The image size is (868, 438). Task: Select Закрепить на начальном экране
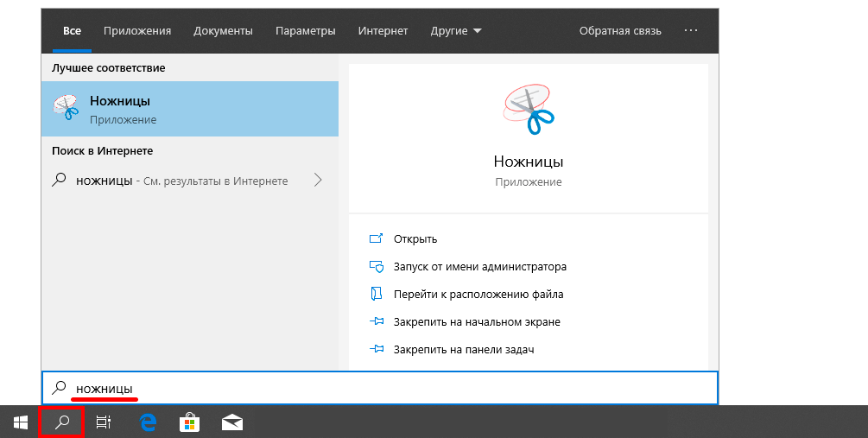point(476,321)
